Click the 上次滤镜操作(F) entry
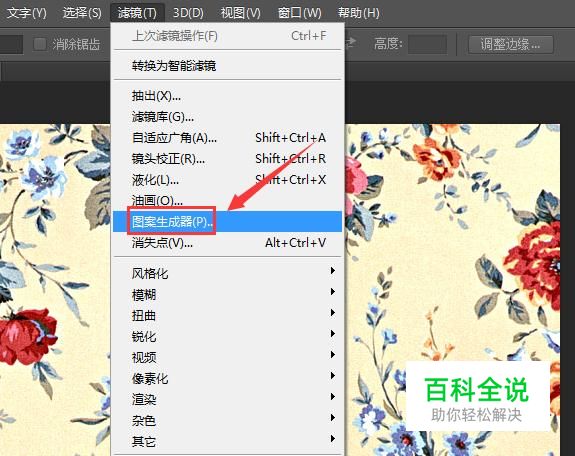Image resolution: width=575 pixels, height=456 pixels. (x=227, y=36)
